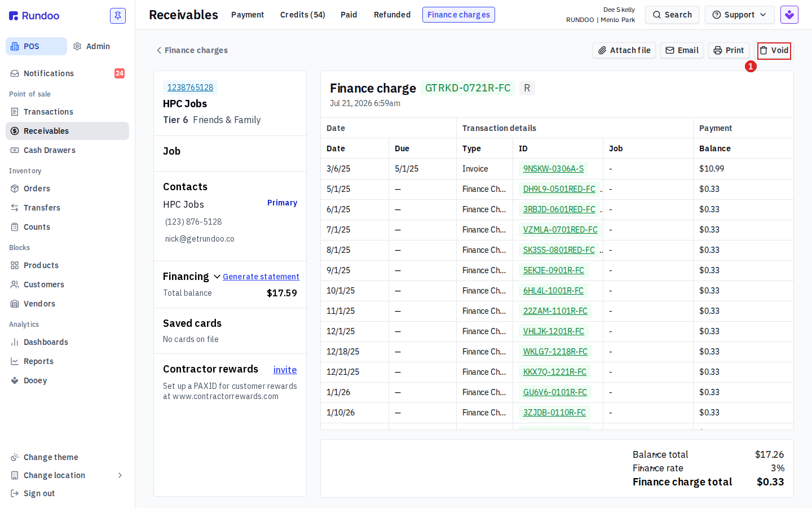Image resolution: width=812 pixels, height=508 pixels.
Task: Toggle the sidebar pin button
Action: [118, 16]
